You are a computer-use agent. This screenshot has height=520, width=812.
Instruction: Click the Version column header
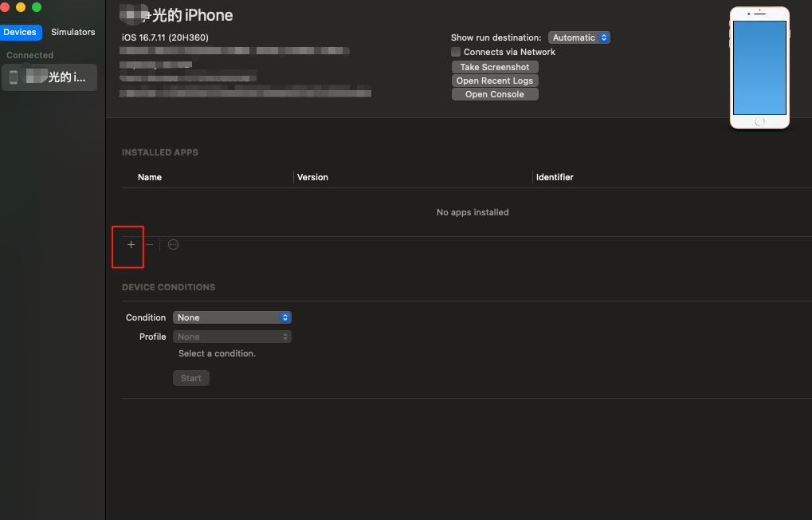pyautogui.click(x=312, y=177)
